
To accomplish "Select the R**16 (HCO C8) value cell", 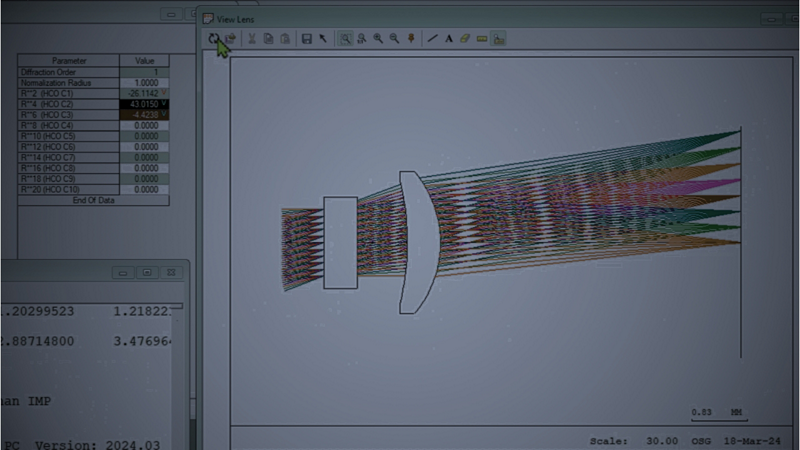I will [144, 169].
